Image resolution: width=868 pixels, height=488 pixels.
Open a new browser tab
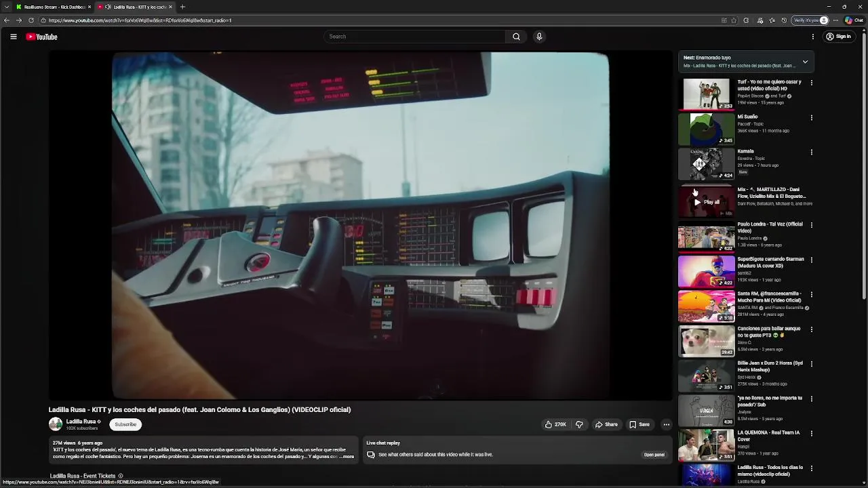pos(182,7)
